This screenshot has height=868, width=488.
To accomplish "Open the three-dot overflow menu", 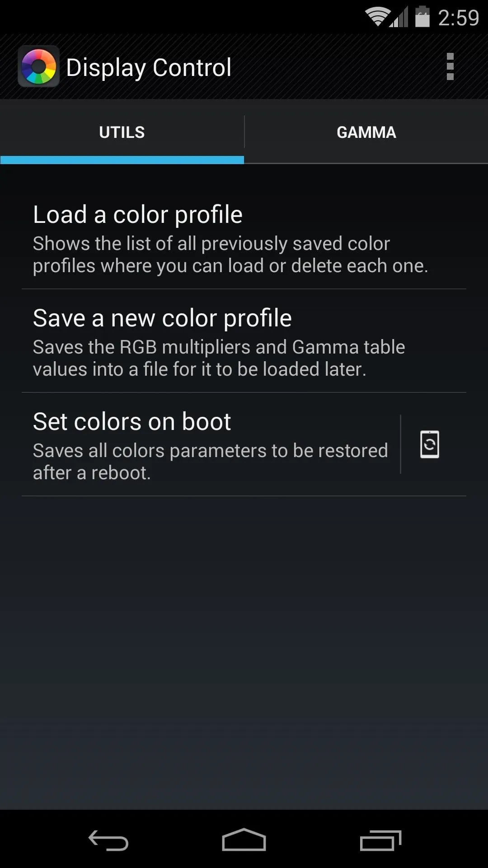I will (450, 66).
